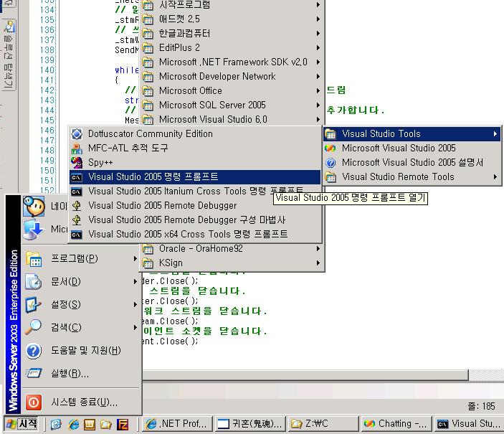Expand 시작프로그램 submenu arrow
Screen dimensions: 504x434
[318, 5]
